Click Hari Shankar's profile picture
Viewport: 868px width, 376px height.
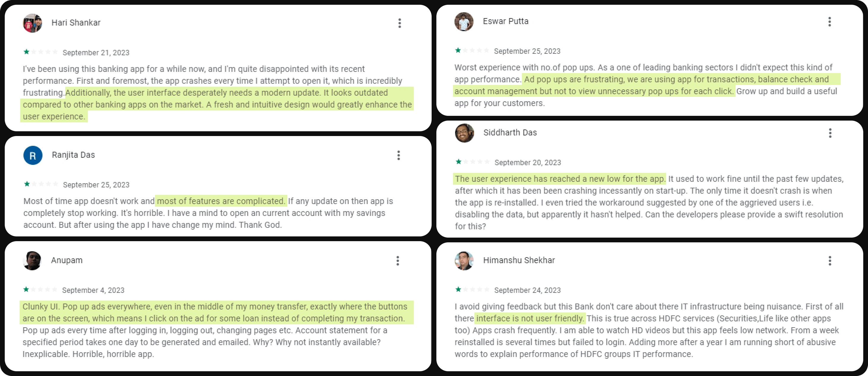click(x=32, y=23)
